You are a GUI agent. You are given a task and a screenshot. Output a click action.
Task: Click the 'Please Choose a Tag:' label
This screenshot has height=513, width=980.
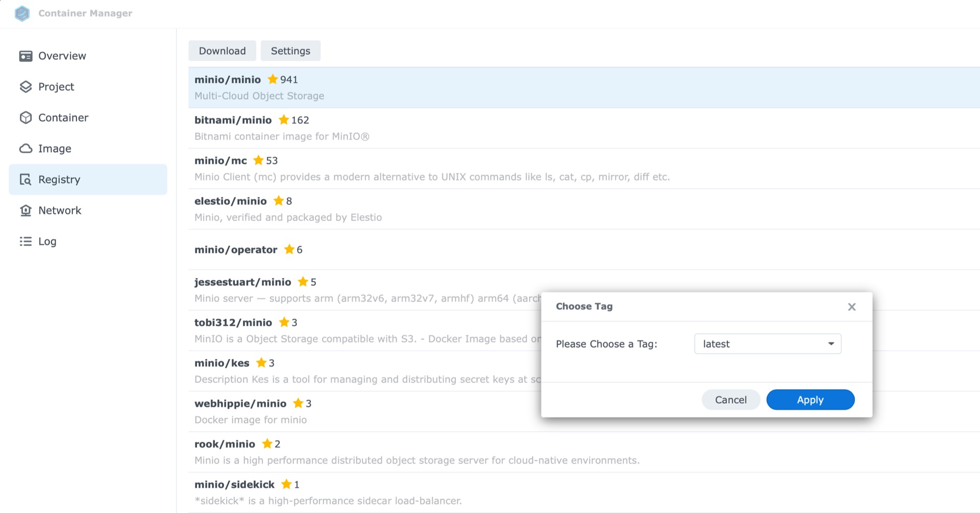tap(606, 344)
